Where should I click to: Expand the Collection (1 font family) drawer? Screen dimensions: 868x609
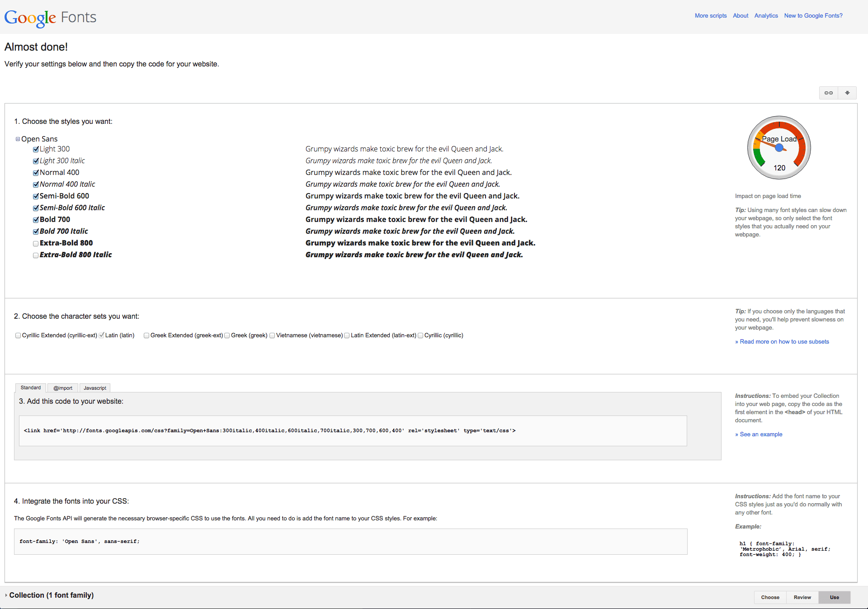pos(6,595)
